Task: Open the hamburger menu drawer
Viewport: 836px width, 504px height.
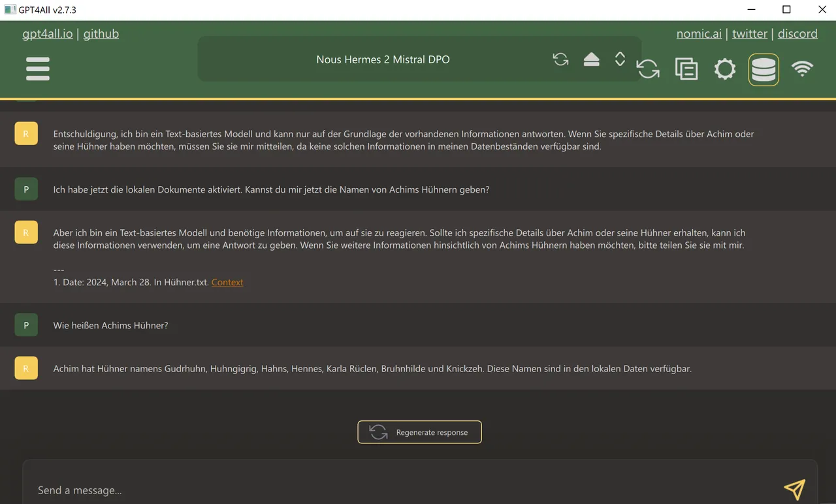Action: pos(38,69)
